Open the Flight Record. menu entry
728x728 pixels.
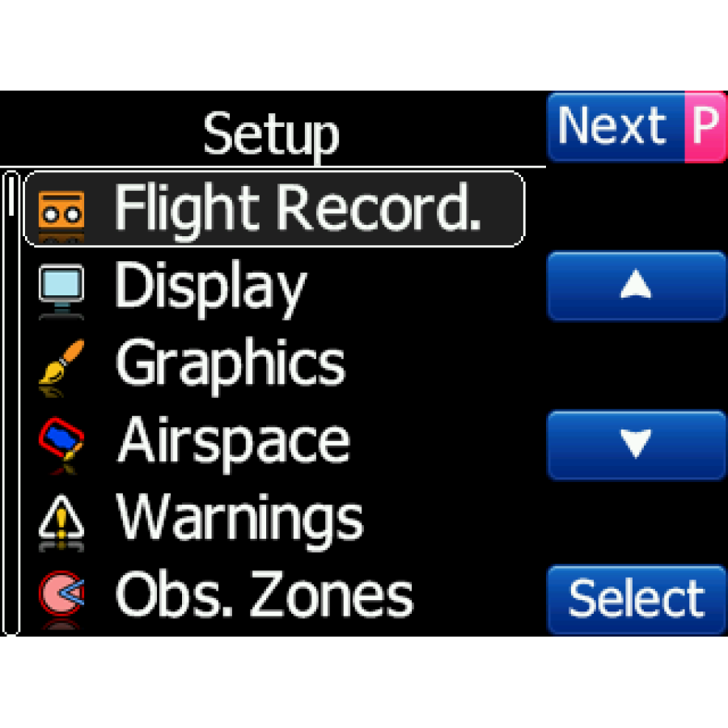(x=274, y=209)
